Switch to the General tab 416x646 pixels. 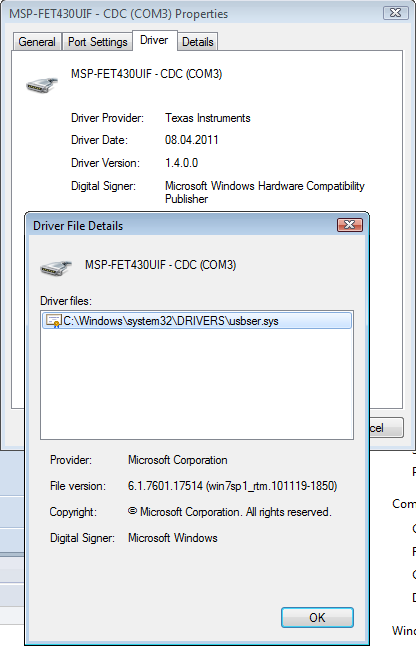[37, 42]
